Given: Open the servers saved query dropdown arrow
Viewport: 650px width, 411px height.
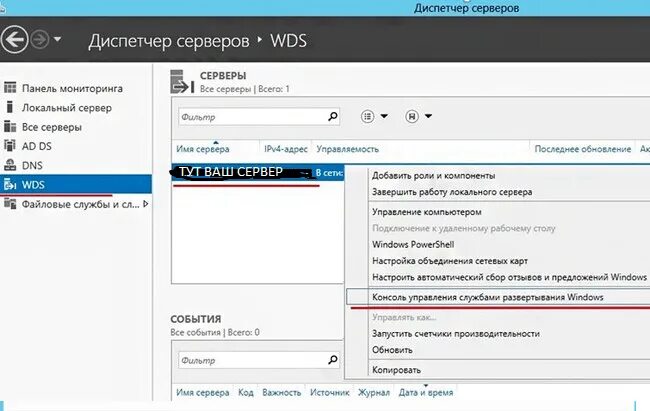Looking at the screenshot, I should tap(428, 116).
